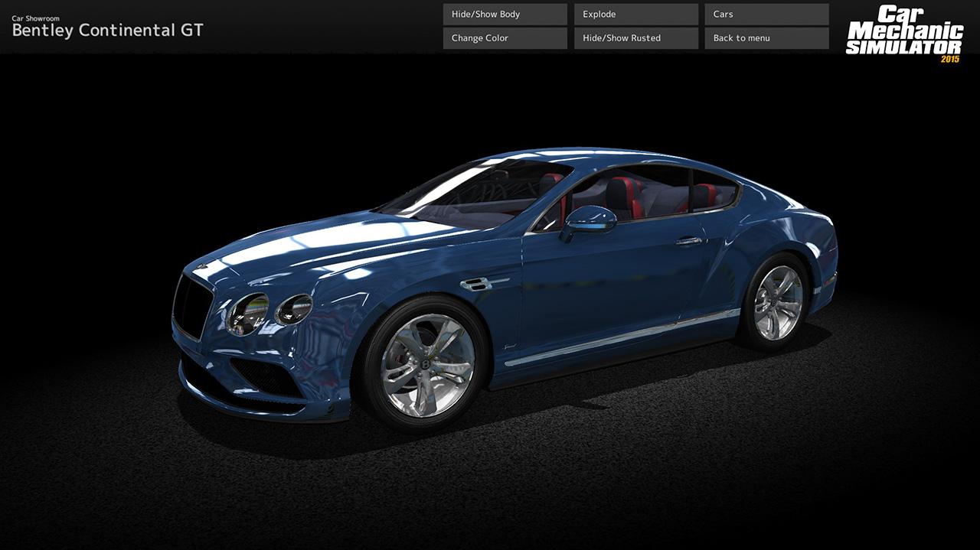Return to menu with Back to menu
This screenshot has height=550, width=980.
pyautogui.click(x=766, y=37)
